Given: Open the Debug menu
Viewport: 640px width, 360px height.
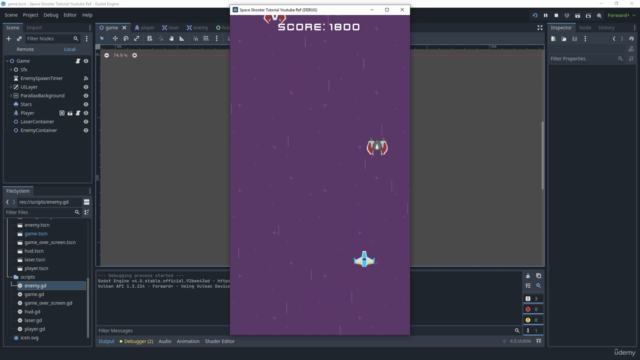Looking at the screenshot, I should point(51,15).
